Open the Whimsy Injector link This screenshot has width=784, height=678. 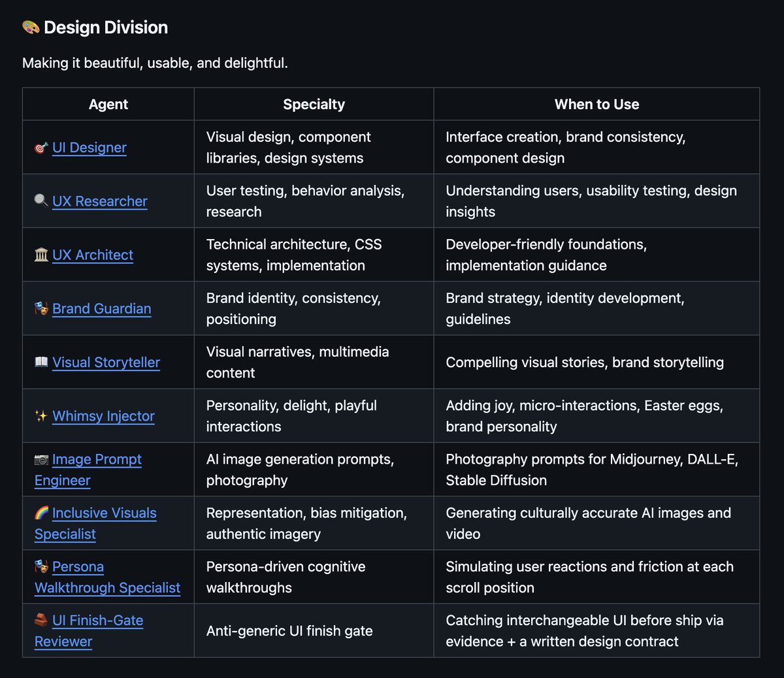pyautogui.click(x=103, y=416)
